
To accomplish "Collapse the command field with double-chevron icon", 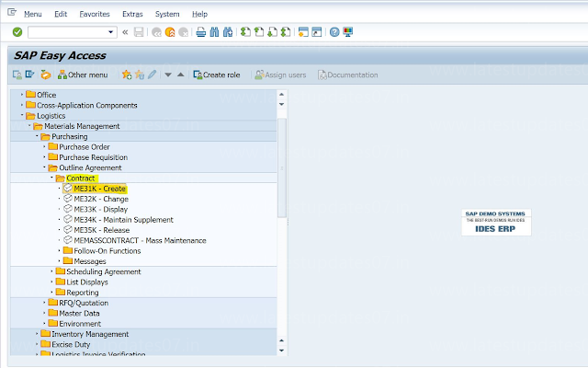I will 125,32.
